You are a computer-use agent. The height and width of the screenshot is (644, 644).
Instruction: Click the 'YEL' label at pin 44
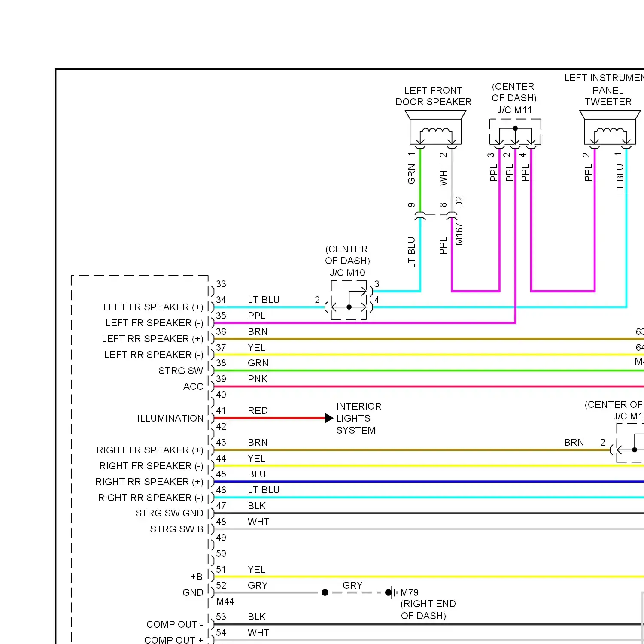[256, 458]
